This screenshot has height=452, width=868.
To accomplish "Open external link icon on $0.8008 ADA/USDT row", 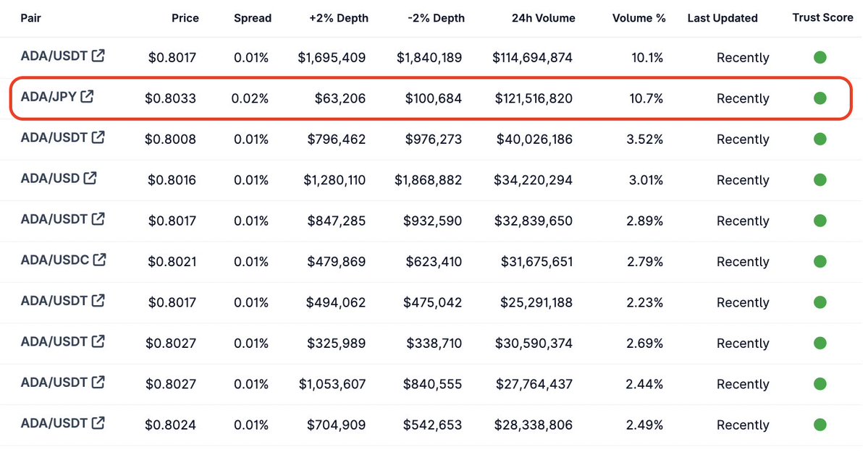I will (98, 137).
